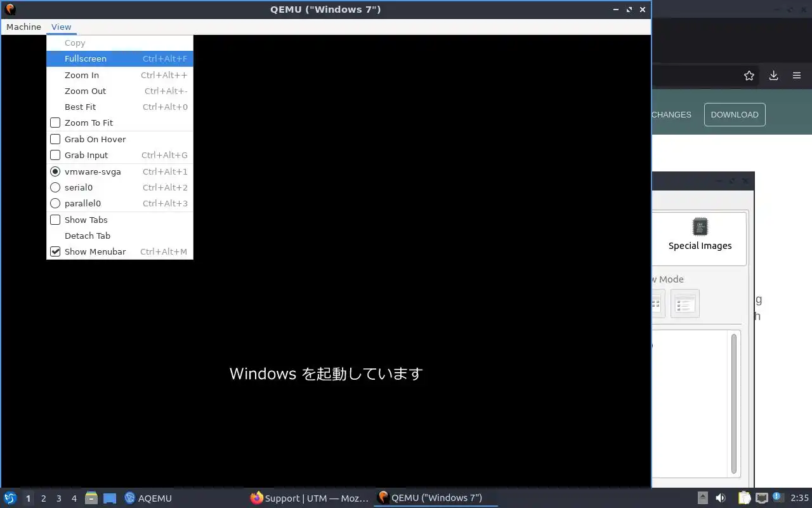Choose Fullscreen from the View menu
Image resolution: width=812 pixels, height=508 pixels.
pos(119,58)
